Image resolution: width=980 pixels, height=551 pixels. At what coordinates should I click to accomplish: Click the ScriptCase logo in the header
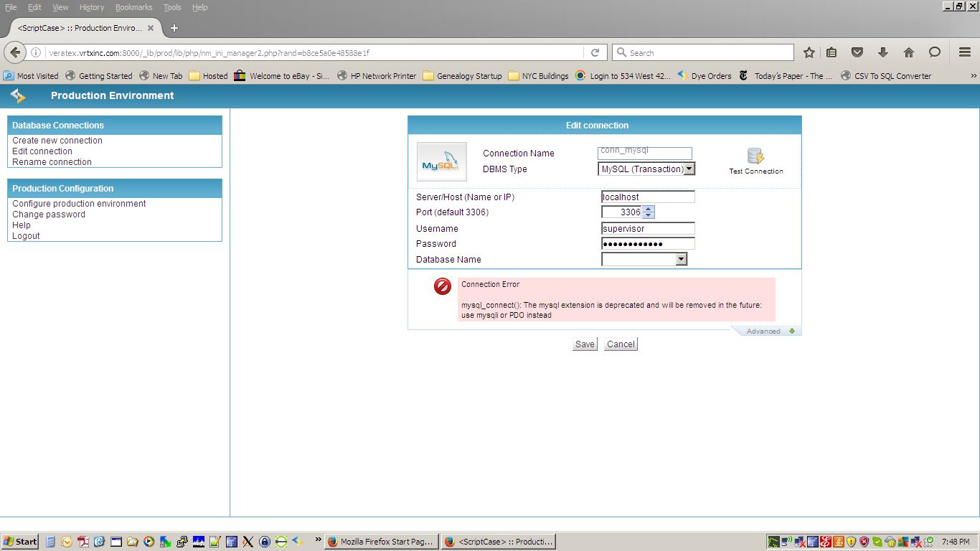(x=18, y=95)
